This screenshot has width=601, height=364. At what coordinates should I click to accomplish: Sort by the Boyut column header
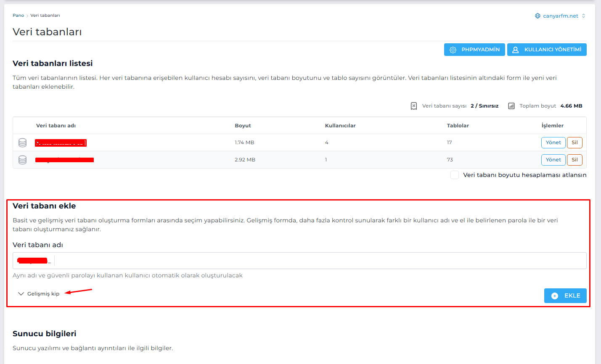(x=243, y=126)
